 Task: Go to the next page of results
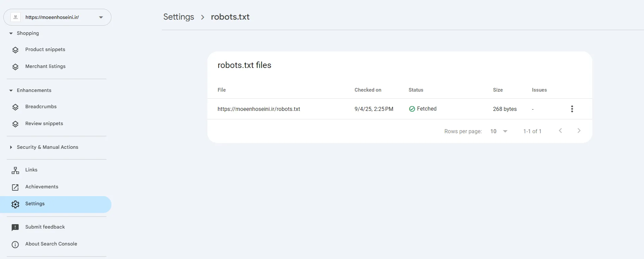tap(579, 131)
